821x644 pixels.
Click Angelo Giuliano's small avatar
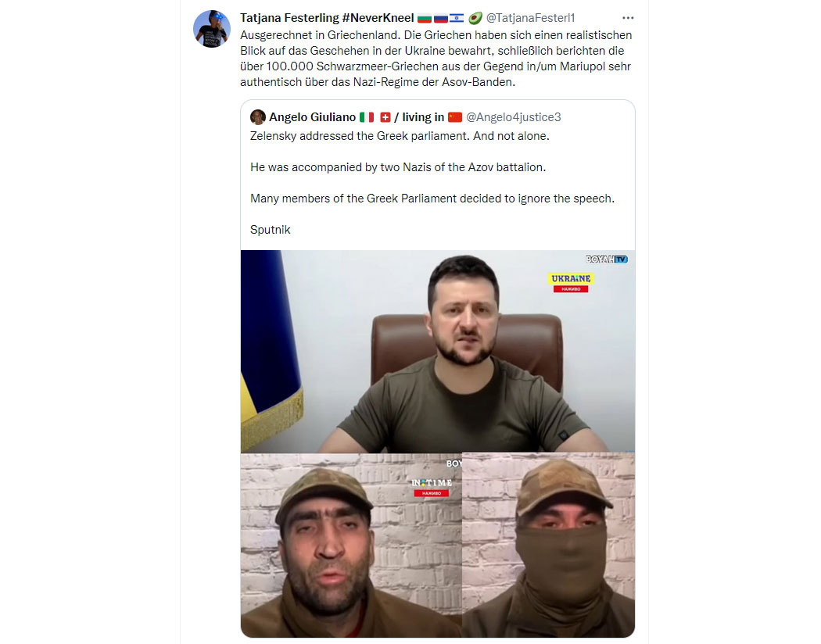257,116
